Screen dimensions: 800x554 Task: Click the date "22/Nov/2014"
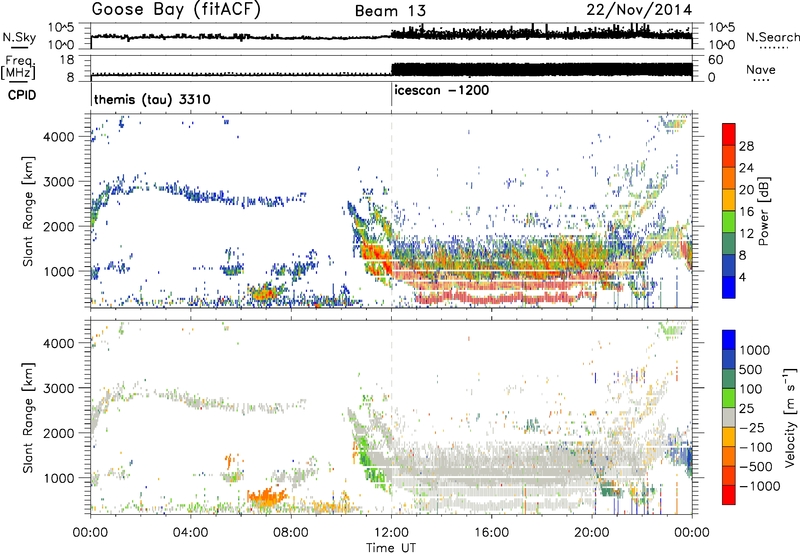[x=639, y=10]
